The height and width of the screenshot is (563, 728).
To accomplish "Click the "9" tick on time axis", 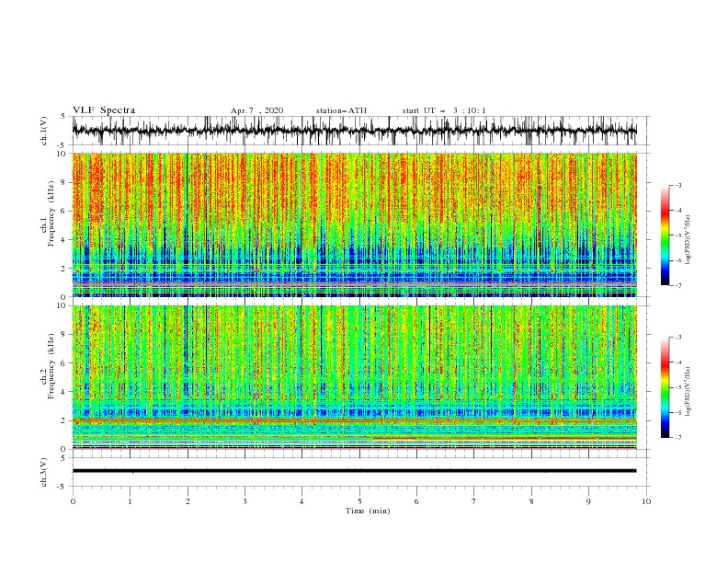I will [588, 501].
